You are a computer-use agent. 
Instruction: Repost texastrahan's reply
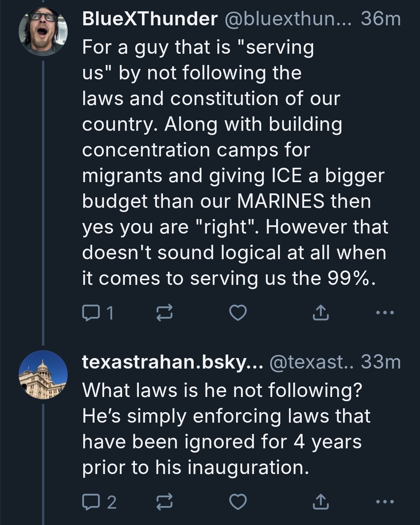point(164,502)
